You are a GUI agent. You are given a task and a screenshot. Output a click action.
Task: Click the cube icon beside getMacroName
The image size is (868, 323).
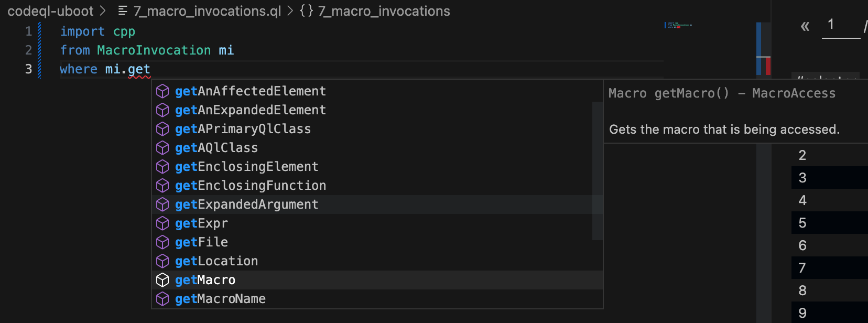[x=162, y=299]
